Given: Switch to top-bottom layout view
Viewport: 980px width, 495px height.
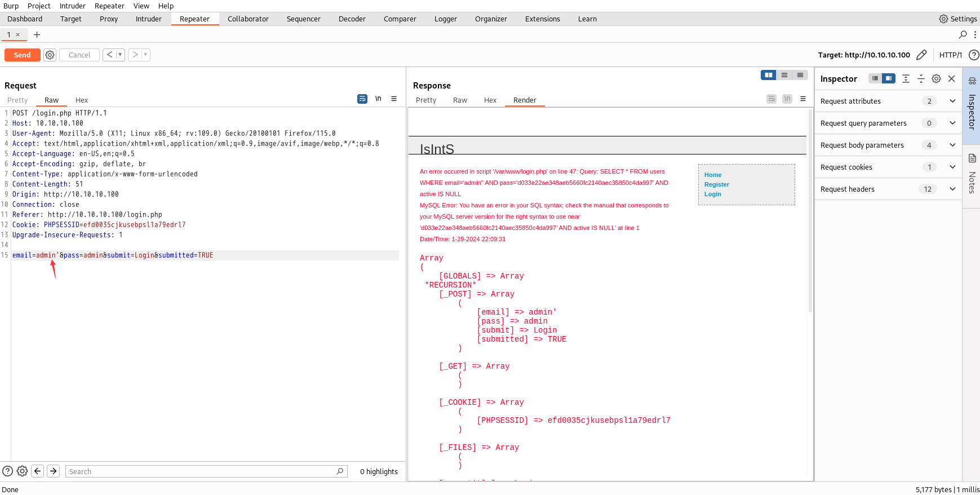Looking at the screenshot, I should click(x=784, y=75).
